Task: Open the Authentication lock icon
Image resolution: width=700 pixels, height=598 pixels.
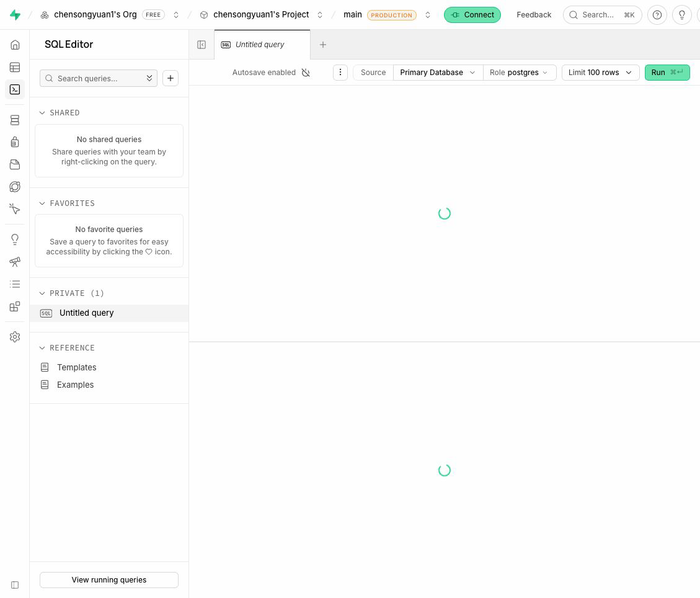Action: tap(15, 142)
